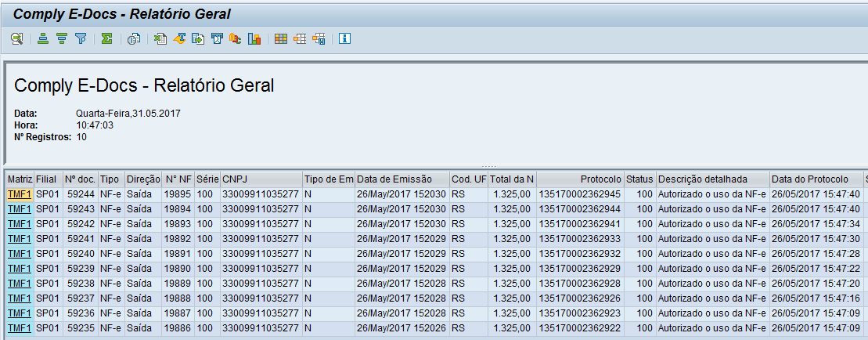Open TMF1 link for document 59235
The height and width of the screenshot is (340, 868).
point(20,328)
